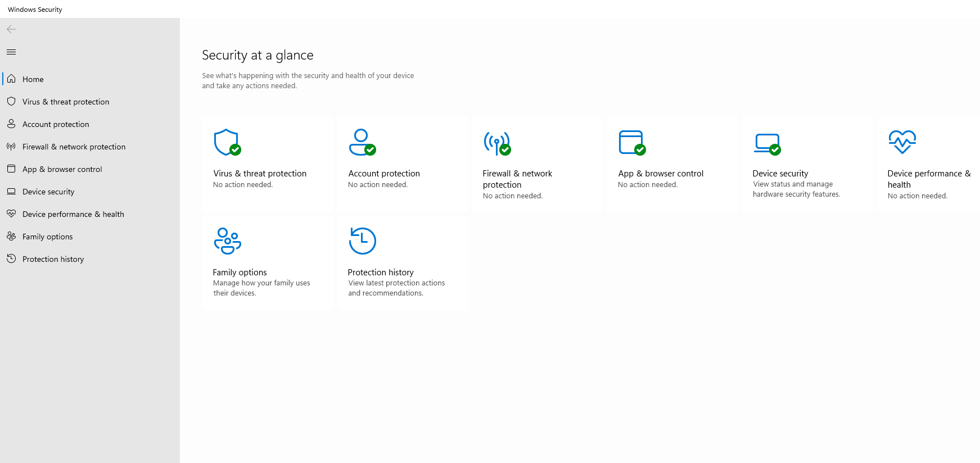Screen dimensions: 980x463
Task: Click the large browser window icon on card
Action: pyautogui.click(x=632, y=143)
